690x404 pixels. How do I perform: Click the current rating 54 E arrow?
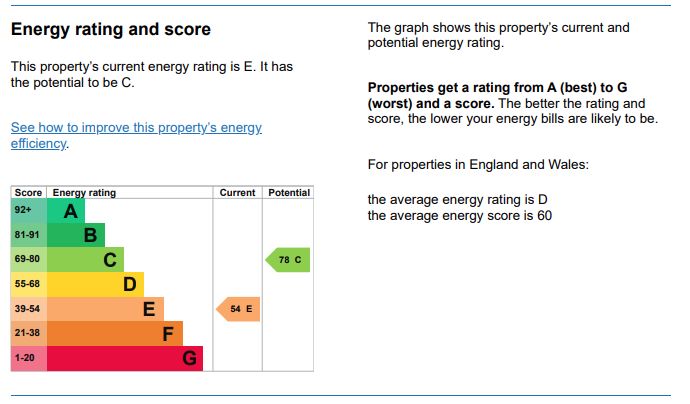[x=239, y=310]
